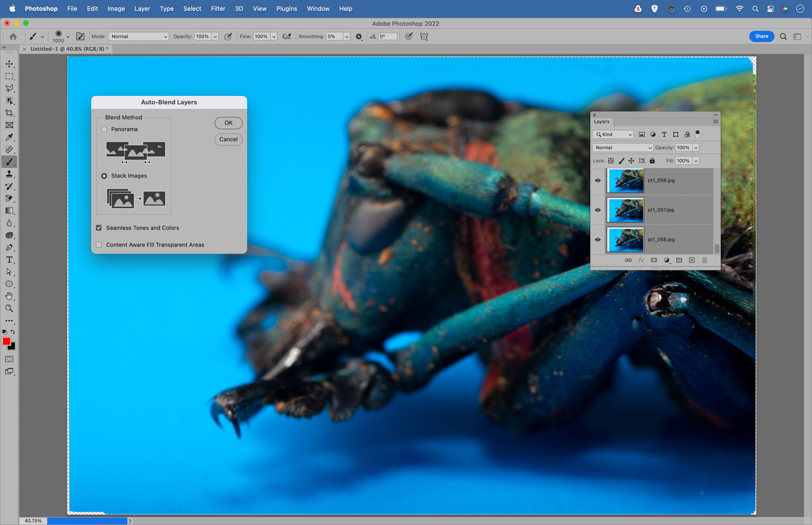Select Stack Images blend method
This screenshot has width=812, height=525.
point(104,176)
